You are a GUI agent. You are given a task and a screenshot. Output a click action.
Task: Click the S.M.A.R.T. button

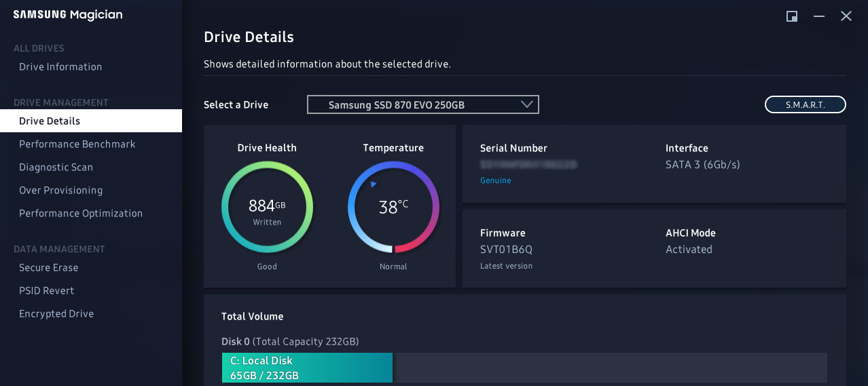pos(806,104)
